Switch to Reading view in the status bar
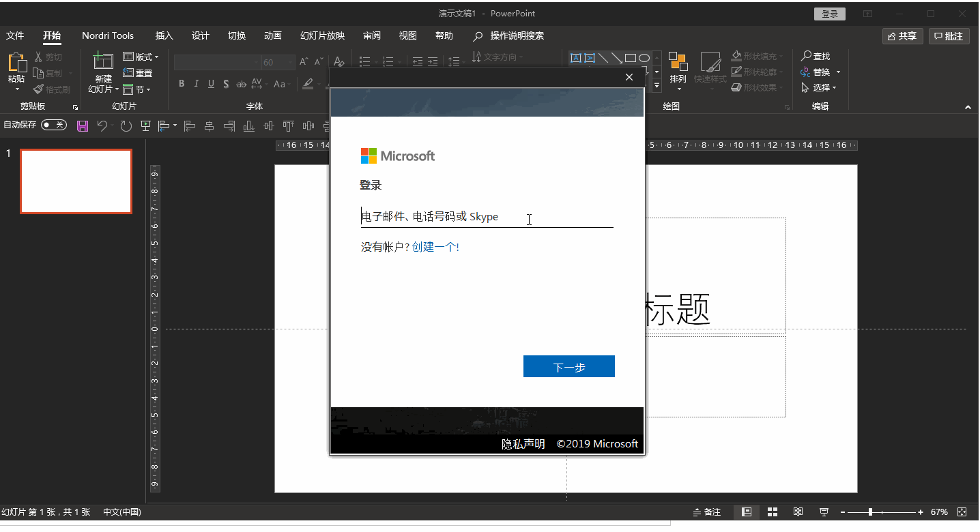The image size is (980, 532). coord(798,512)
